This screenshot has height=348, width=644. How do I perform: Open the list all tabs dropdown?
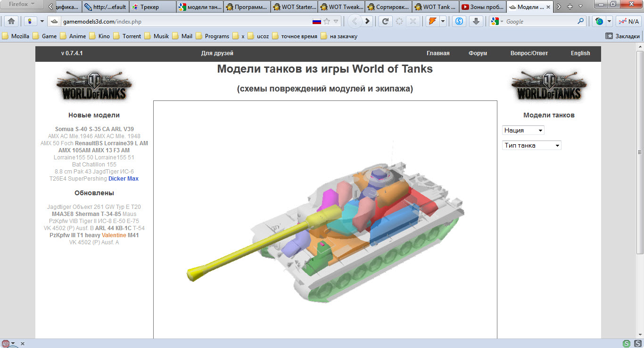[579, 7]
